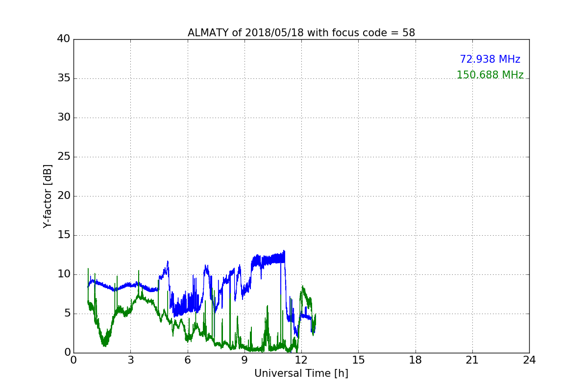The height and width of the screenshot is (392, 588).
Task: Click the y-axis tick label 40
Action: tap(64, 39)
